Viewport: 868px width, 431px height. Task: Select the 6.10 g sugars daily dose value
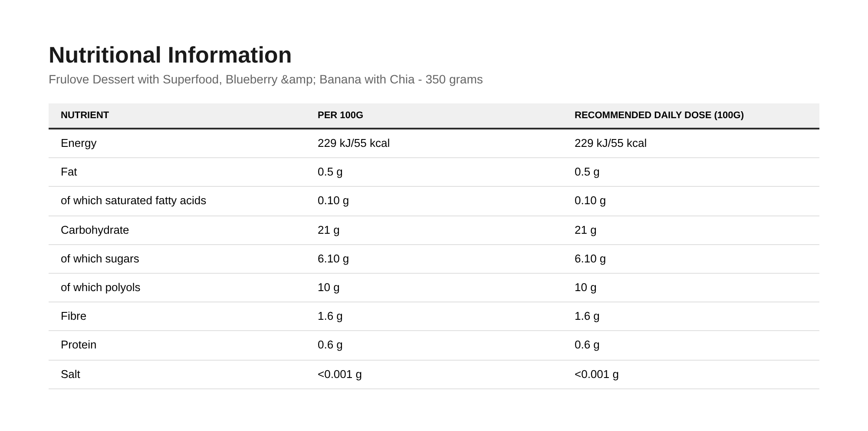coord(590,259)
